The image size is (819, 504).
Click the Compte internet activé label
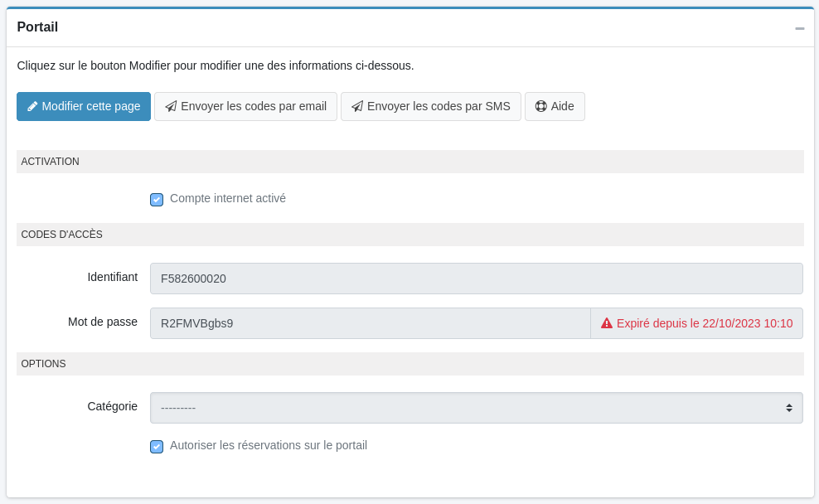point(227,199)
